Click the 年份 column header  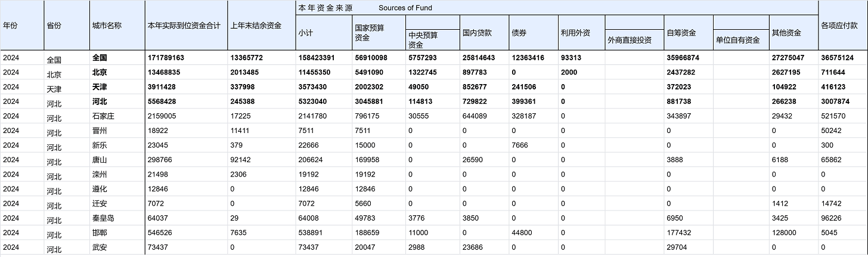point(22,26)
